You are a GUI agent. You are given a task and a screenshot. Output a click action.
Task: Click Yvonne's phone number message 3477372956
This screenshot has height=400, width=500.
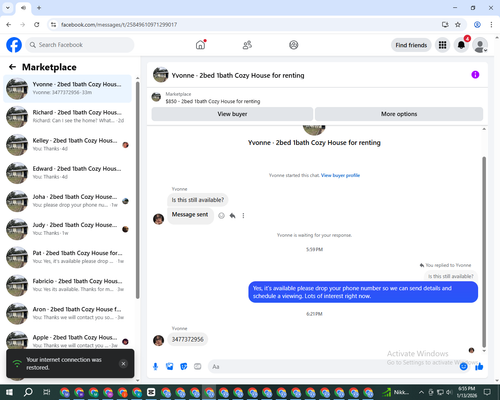click(187, 339)
